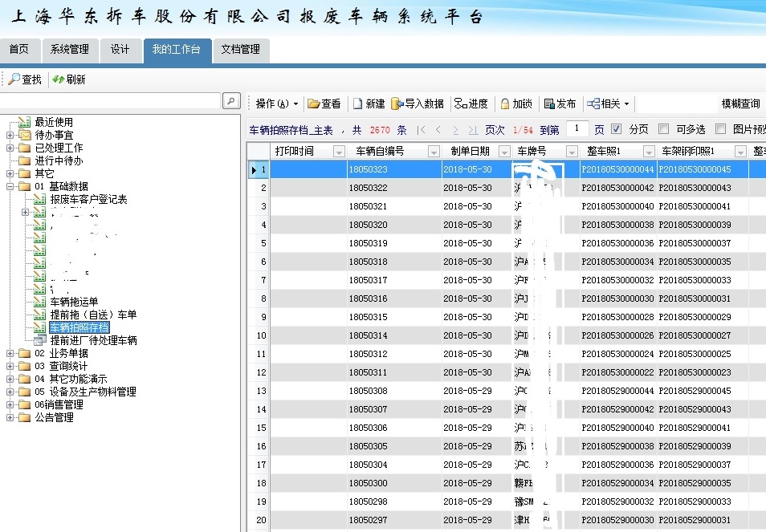
Task: Open the 进度 progress tool
Action: point(471,104)
